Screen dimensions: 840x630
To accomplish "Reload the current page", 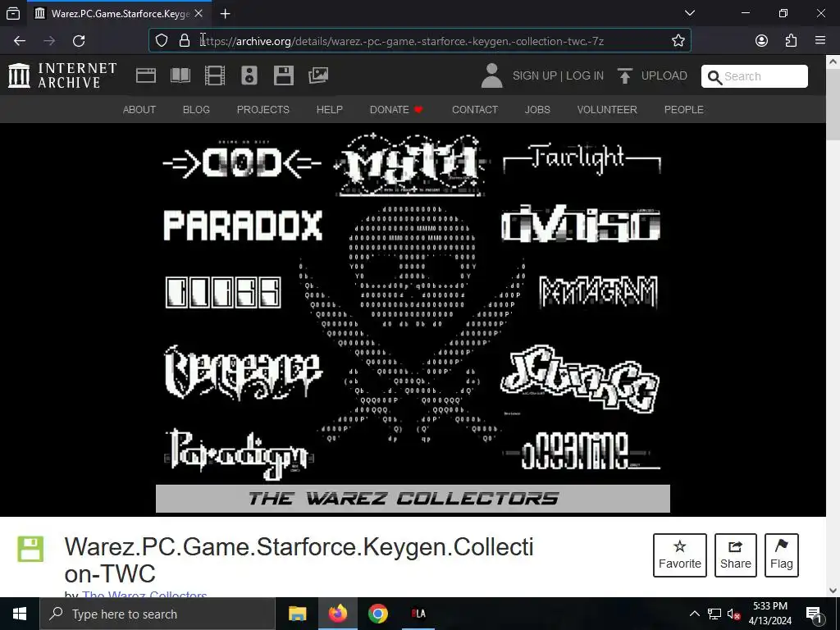I will tap(79, 41).
